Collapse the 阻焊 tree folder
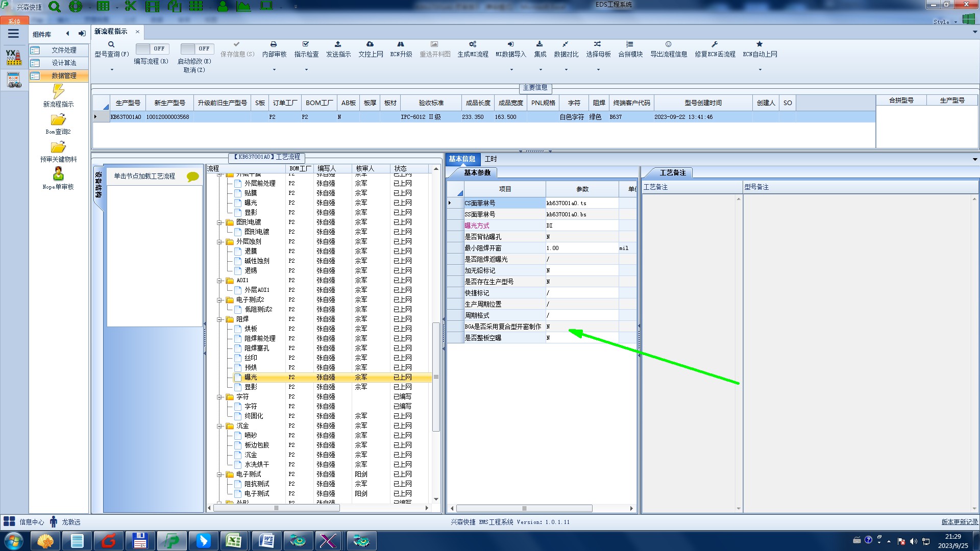Image resolution: width=980 pixels, height=551 pixels. click(x=219, y=319)
